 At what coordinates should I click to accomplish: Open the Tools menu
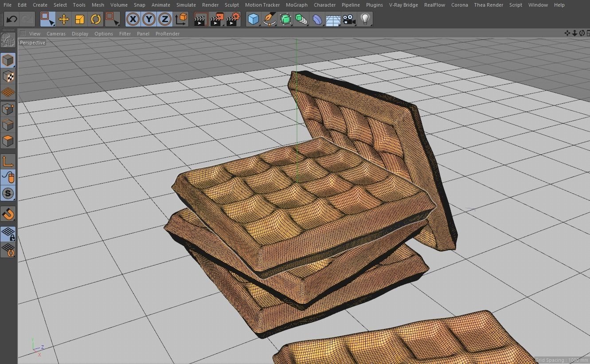[x=79, y=5]
